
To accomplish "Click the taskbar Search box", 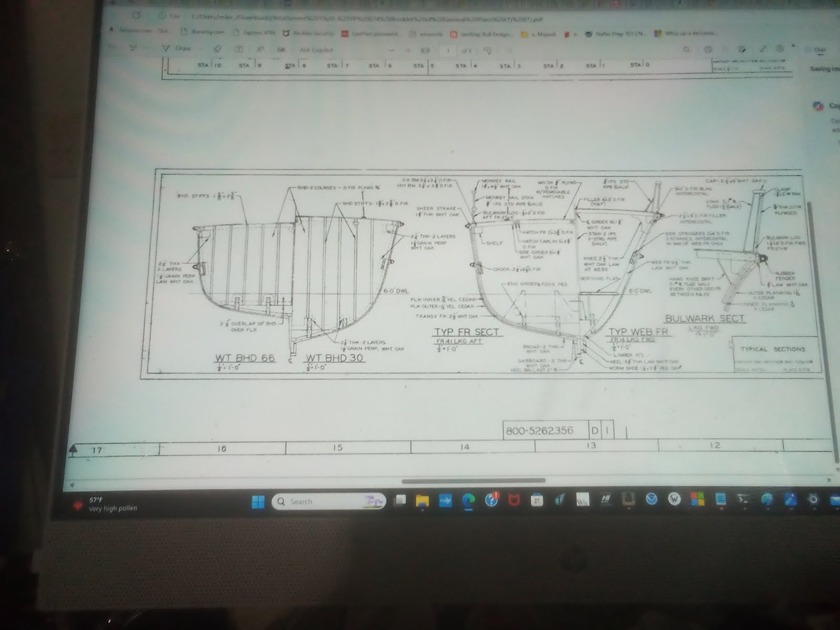I will (x=329, y=501).
